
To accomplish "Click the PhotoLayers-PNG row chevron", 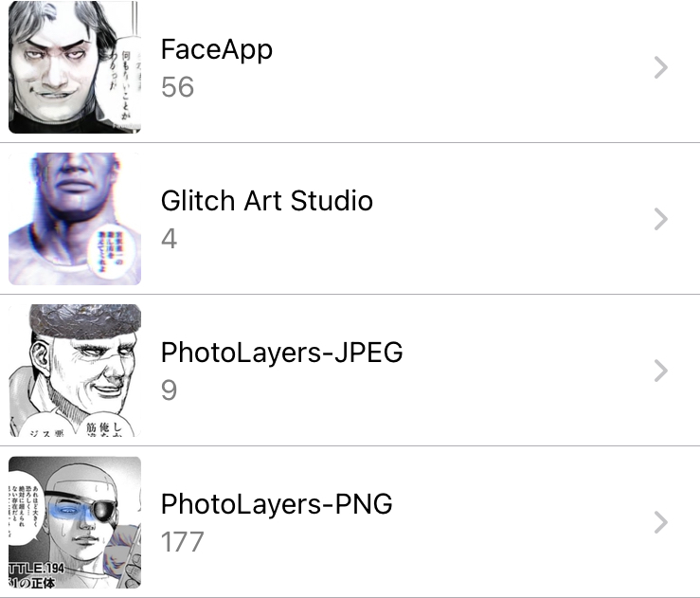I will click(x=661, y=522).
